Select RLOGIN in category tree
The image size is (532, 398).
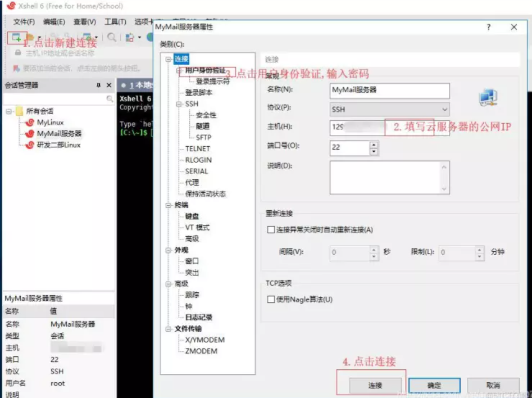coord(198,160)
